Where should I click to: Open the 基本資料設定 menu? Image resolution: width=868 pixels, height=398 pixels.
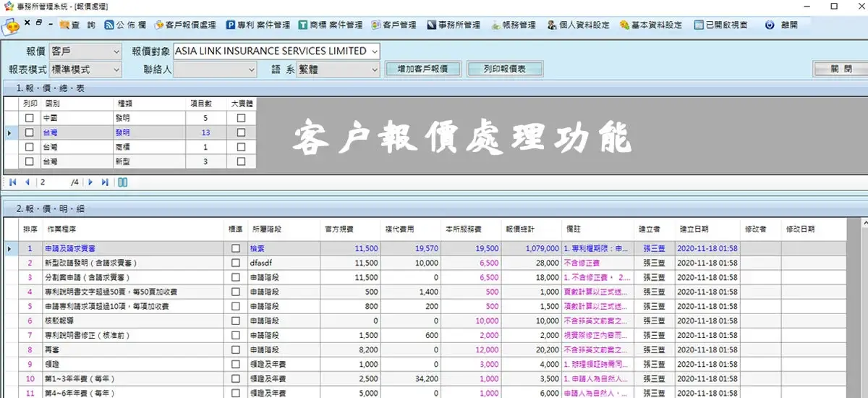click(651, 25)
